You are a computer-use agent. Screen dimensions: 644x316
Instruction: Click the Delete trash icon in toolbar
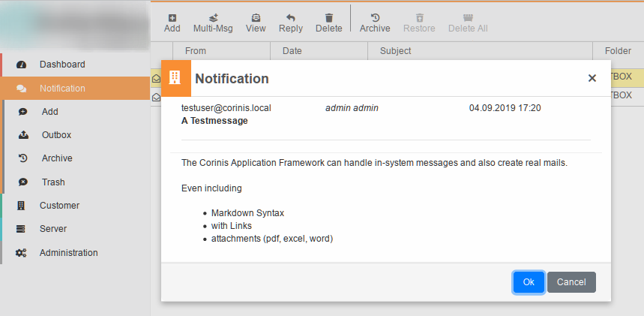[328, 17]
